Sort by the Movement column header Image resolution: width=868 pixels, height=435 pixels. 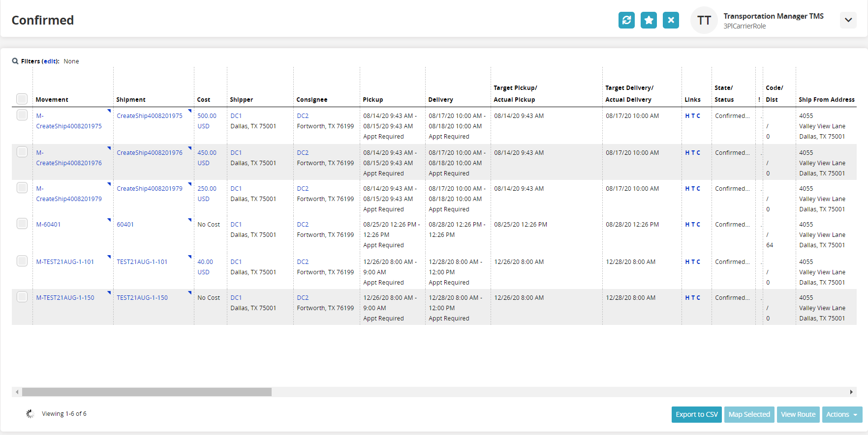(52, 100)
